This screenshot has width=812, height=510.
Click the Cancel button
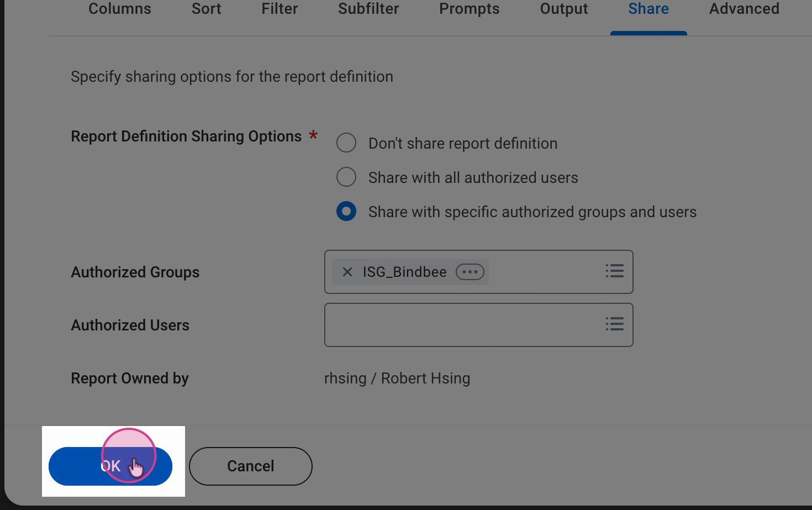coord(251,466)
